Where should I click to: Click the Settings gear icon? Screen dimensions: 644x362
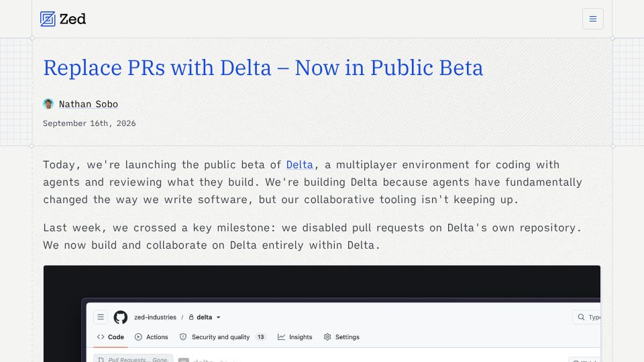click(x=327, y=337)
